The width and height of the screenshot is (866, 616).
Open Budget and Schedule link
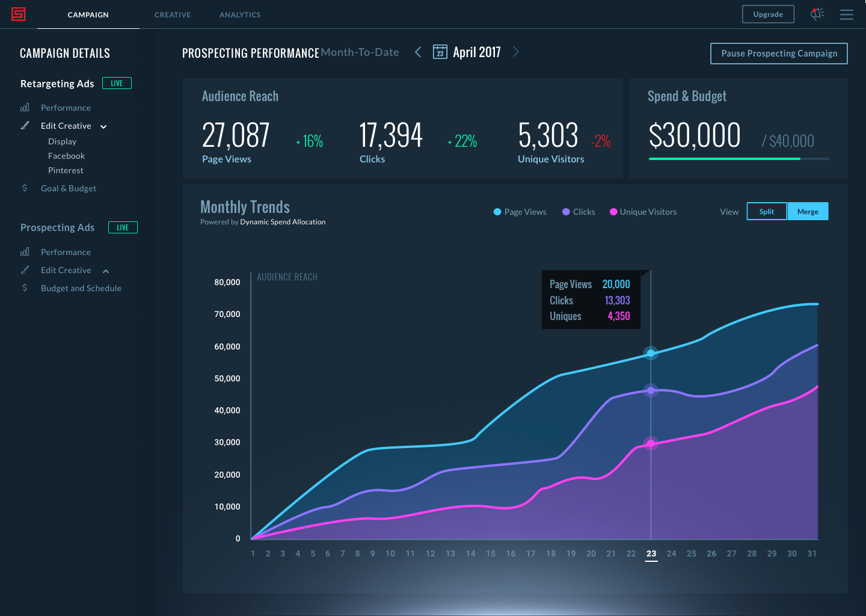81,288
